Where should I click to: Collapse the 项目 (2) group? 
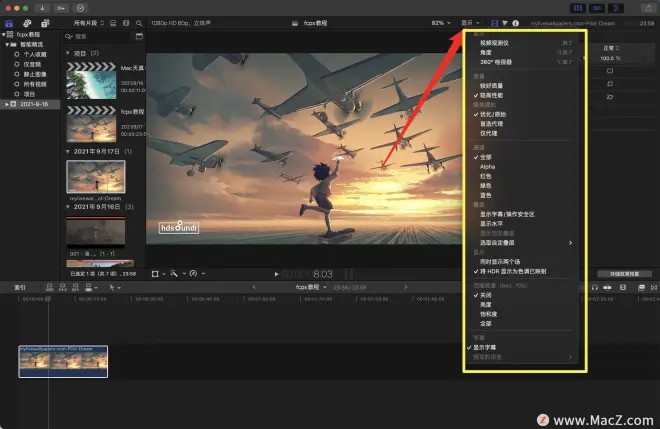click(x=68, y=53)
